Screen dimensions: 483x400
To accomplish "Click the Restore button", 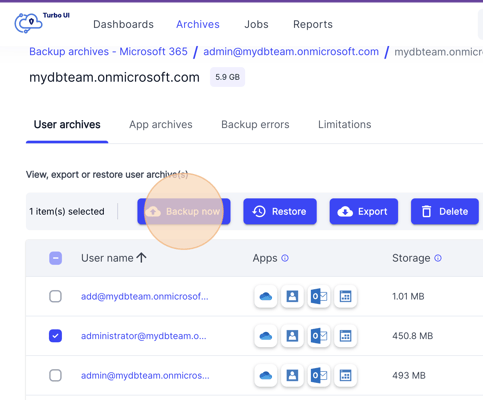I will (280, 211).
